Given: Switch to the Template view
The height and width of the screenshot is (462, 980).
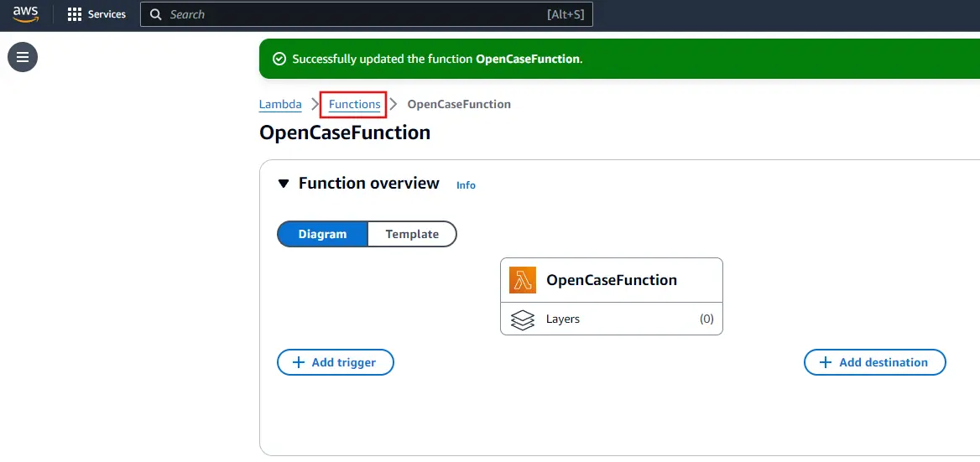Looking at the screenshot, I should [x=412, y=234].
